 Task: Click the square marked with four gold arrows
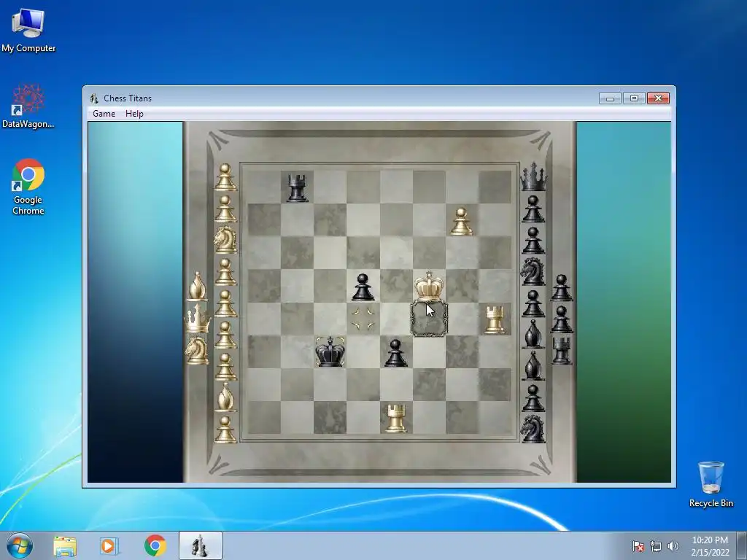(x=363, y=319)
